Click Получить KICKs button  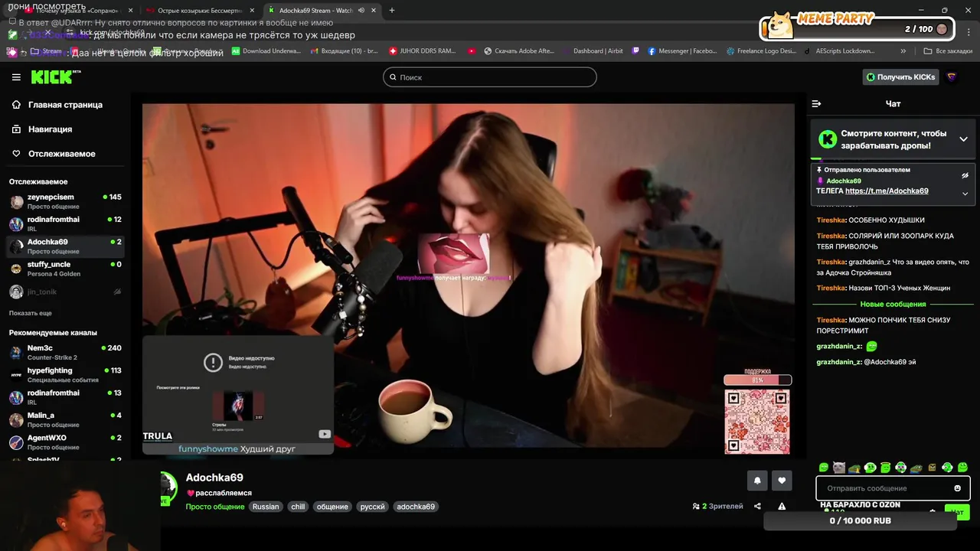pos(900,77)
